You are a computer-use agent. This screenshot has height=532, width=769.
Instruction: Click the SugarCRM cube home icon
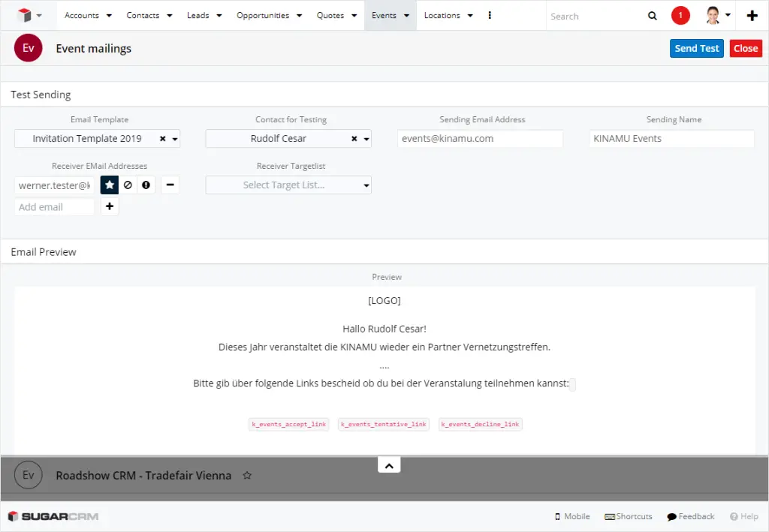click(x=25, y=16)
